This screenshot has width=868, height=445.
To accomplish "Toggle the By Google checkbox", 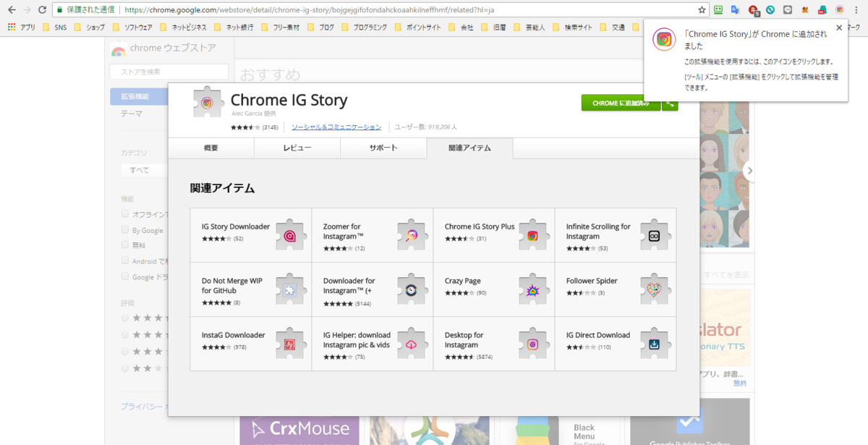I will click(125, 230).
